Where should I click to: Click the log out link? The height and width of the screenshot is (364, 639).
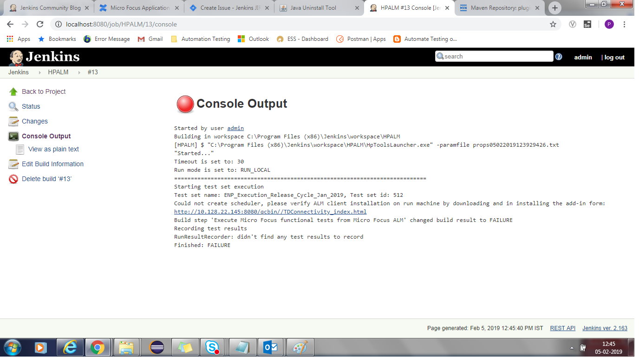tap(614, 57)
